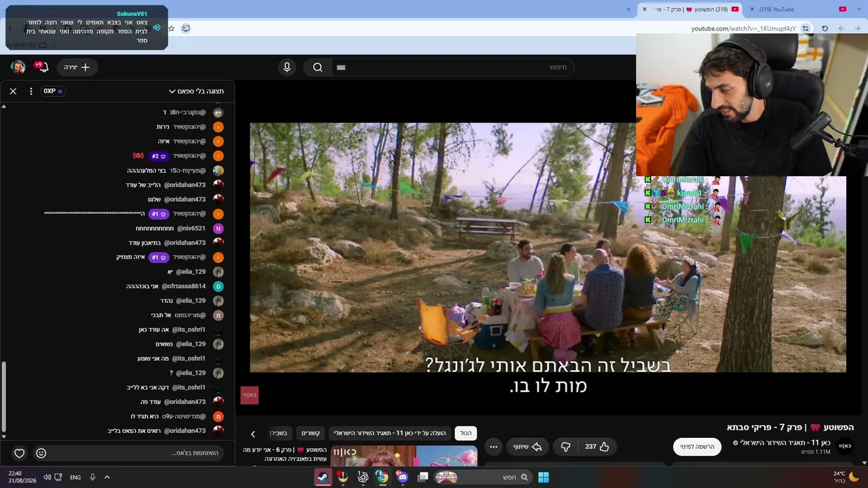Open the כאן 11 channel avatar

click(x=845, y=446)
